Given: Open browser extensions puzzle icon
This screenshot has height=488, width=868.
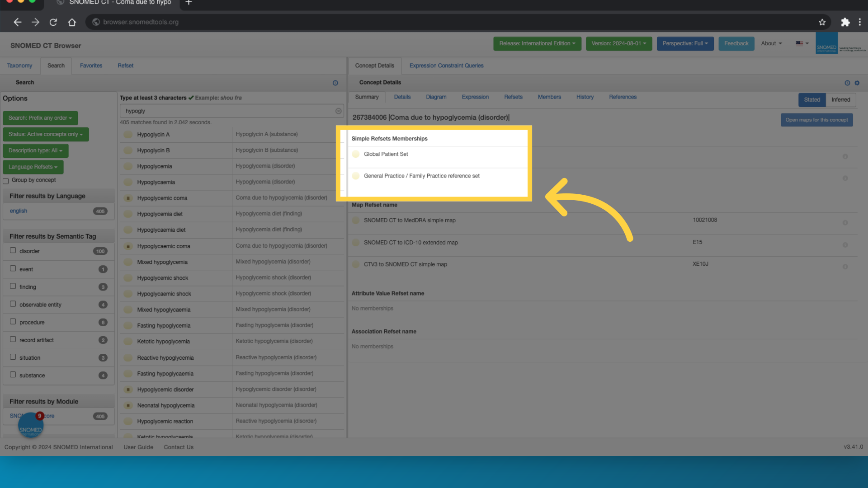Looking at the screenshot, I should point(845,22).
